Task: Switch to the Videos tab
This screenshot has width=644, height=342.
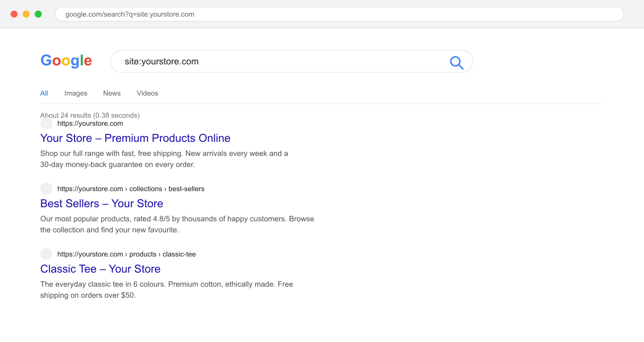Action: [x=147, y=93]
